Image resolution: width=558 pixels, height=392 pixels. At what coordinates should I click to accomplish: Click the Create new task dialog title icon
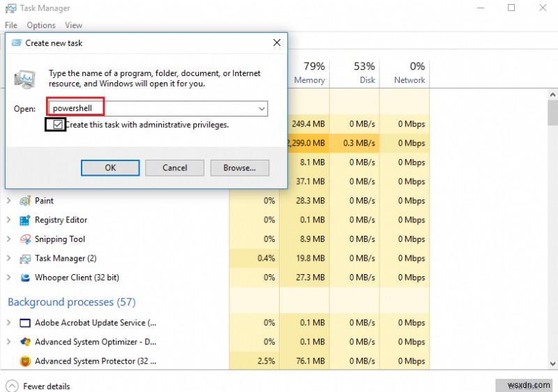pyautogui.click(x=16, y=43)
